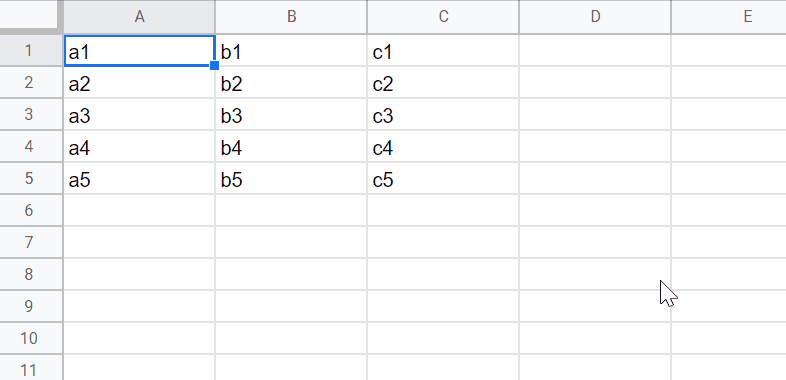Select cell with b4

pyautogui.click(x=291, y=146)
